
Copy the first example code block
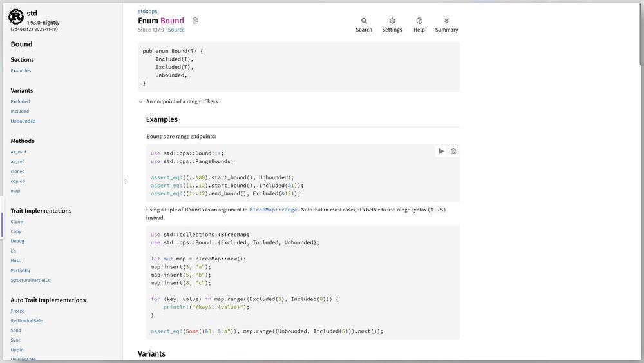[453, 152]
